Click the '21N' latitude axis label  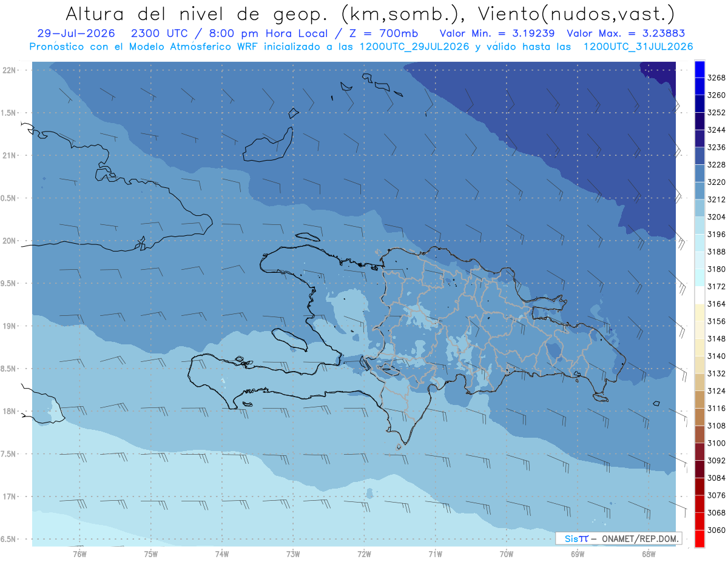pos(10,156)
